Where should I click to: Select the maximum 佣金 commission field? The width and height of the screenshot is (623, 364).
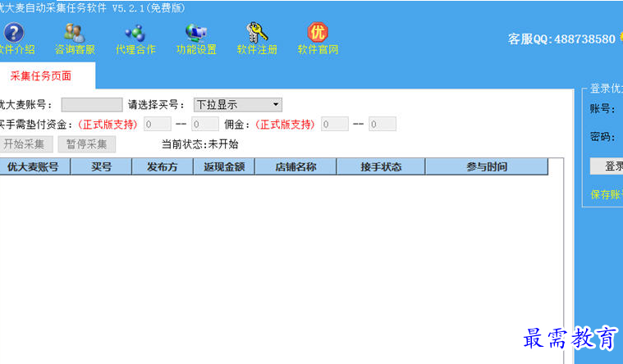pos(383,125)
